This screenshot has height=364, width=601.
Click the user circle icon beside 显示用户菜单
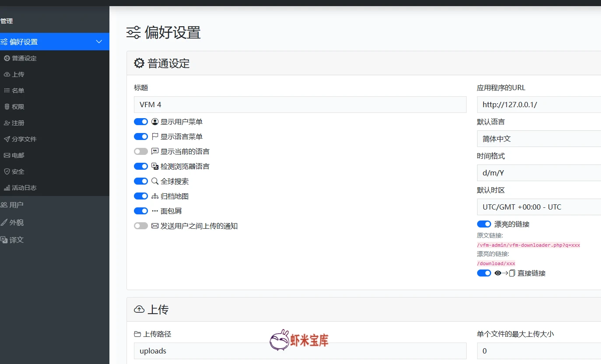(155, 122)
